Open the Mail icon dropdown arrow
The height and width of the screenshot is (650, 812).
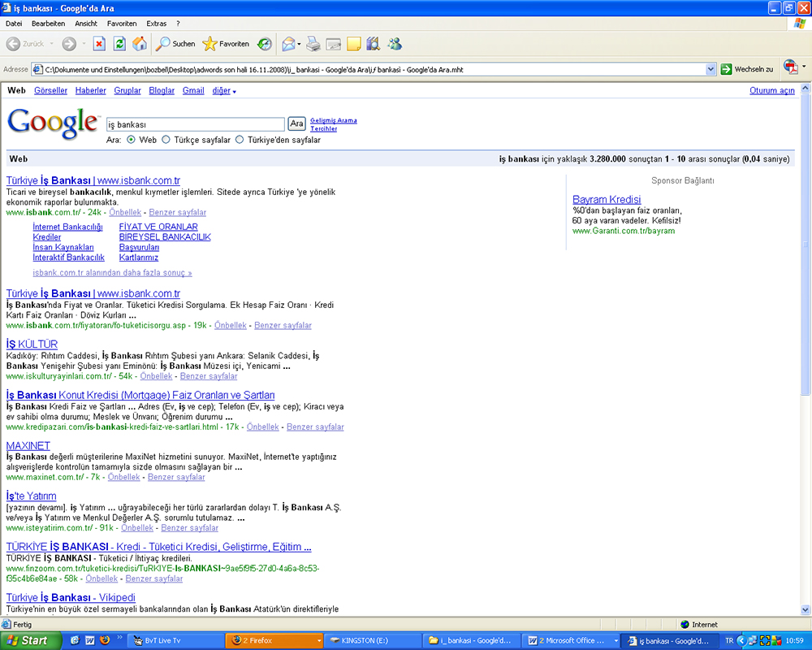tap(299, 44)
